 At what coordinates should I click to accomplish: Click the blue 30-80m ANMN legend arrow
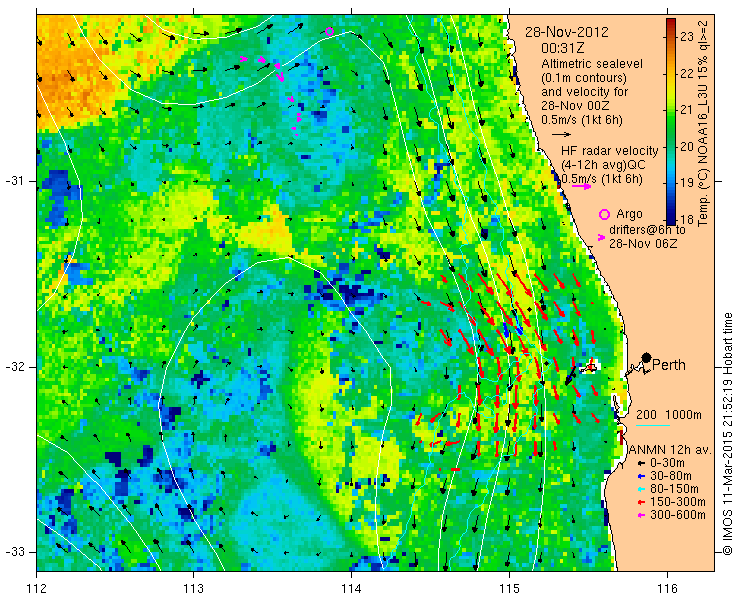point(641,476)
